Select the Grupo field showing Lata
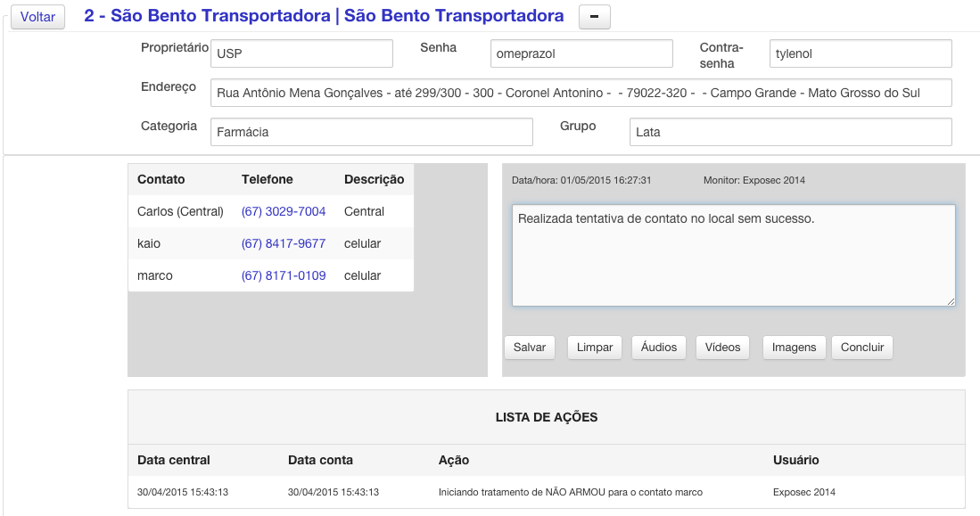 [791, 132]
